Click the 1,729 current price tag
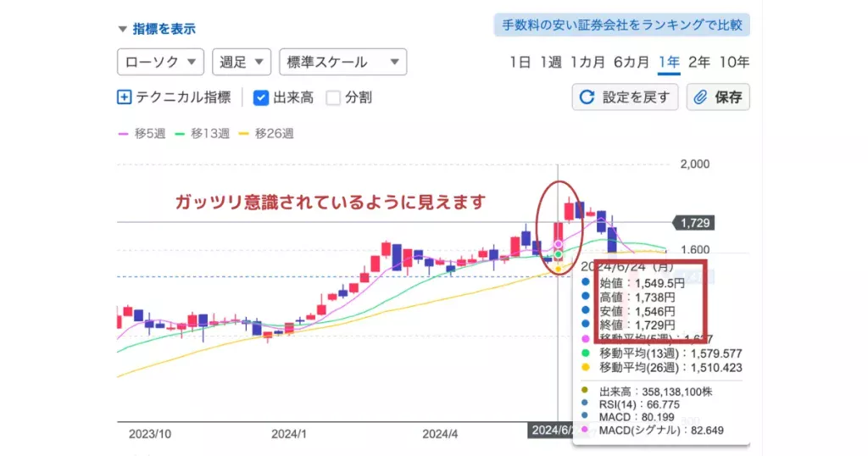Screen dimensions: 868x456 pyautogui.click(x=693, y=223)
